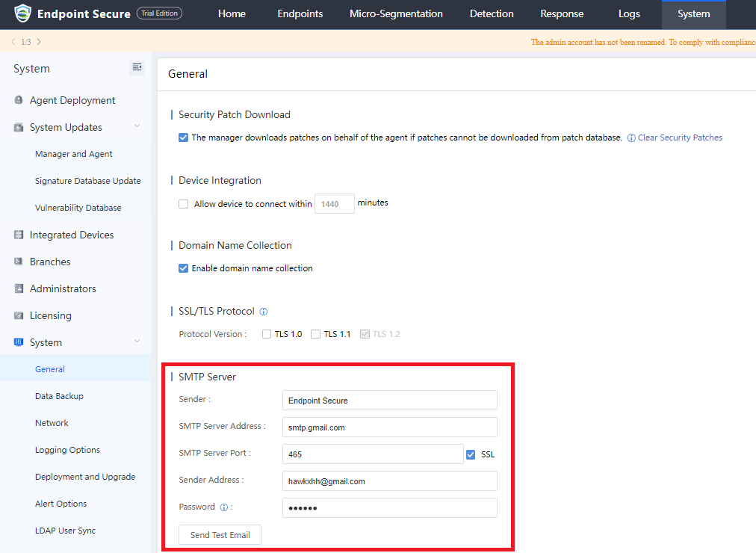Toggle the SSL checkbox for SMTP port
Viewport: 756px width, 553px height.
click(x=471, y=454)
